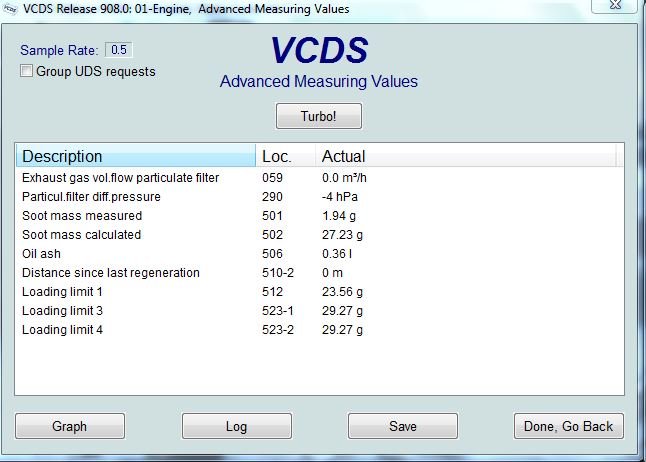
Task: Click location code 512
Action: (x=272, y=291)
